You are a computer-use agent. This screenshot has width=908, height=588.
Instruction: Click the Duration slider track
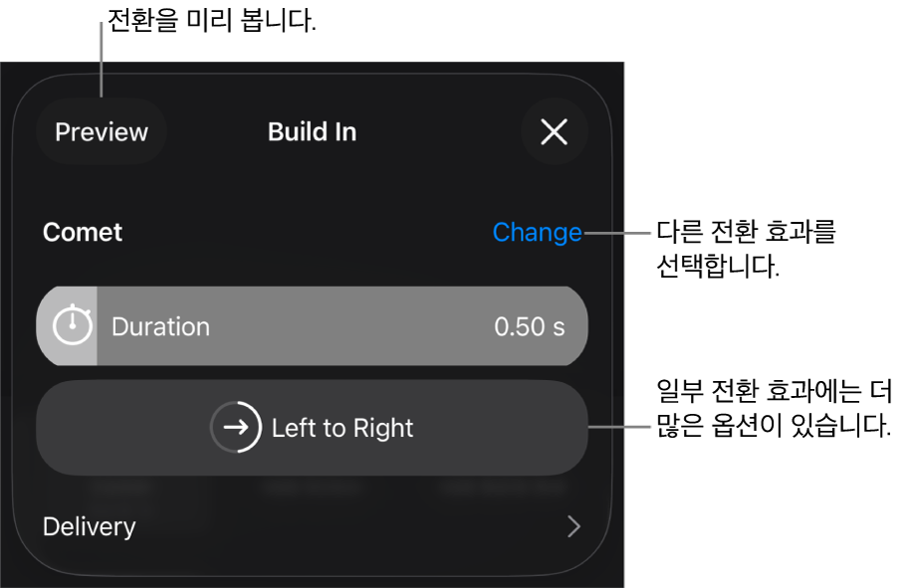(x=339, y=326)
